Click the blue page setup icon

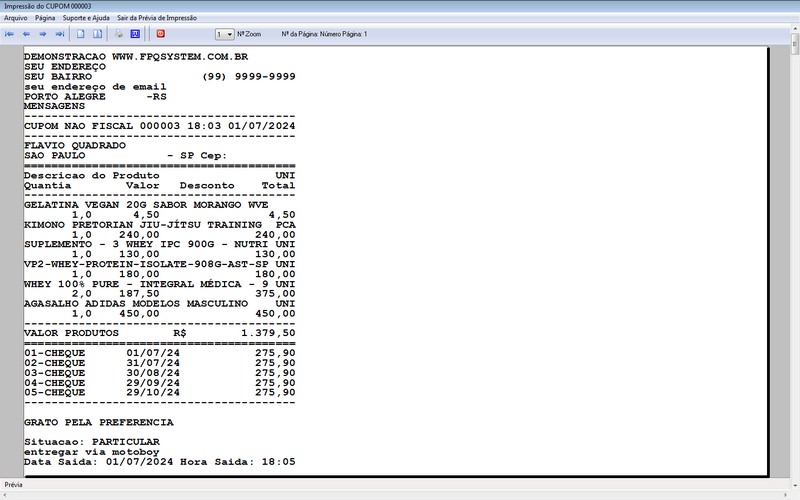pyautogui.click(x=135, y=34)
